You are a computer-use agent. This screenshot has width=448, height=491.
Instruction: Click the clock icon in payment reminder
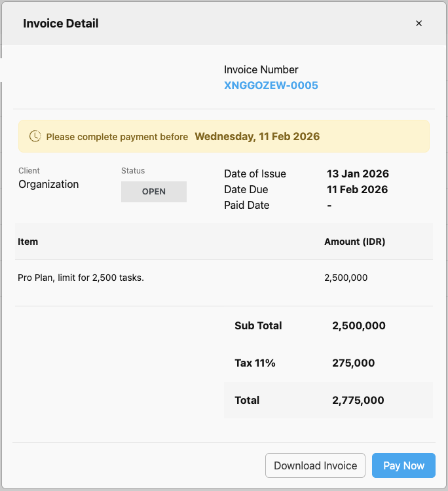coord(35,136)
